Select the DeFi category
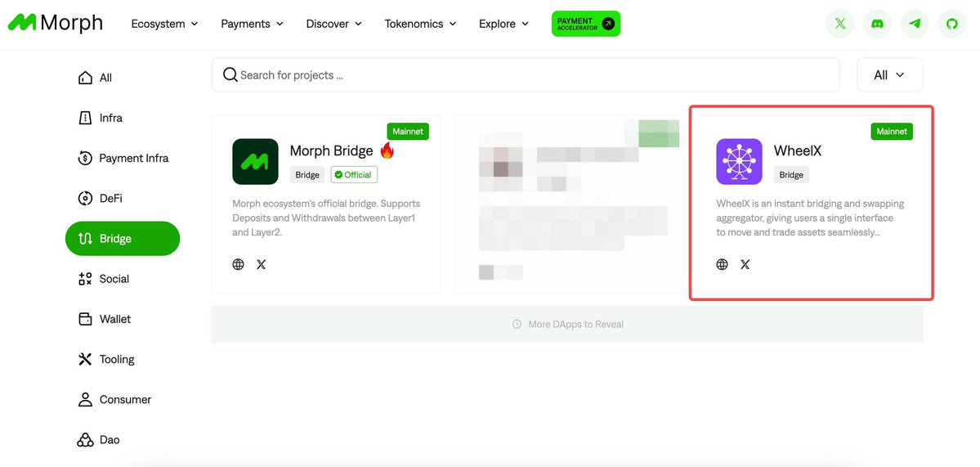Viewport: 980px width, 467px height. pyautogui.click(x=100, y=198)
